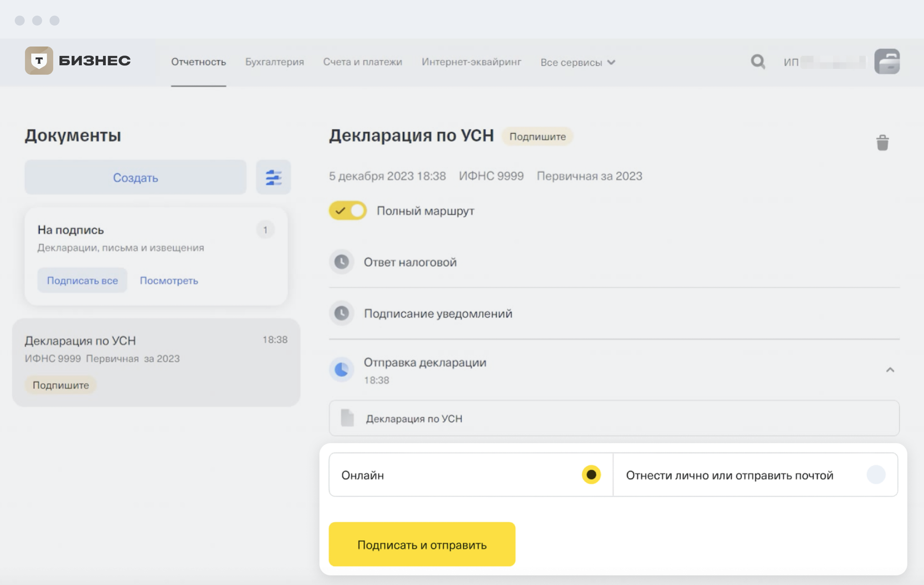Open the Декларация по УСН file attachment
This screenshot has width=924, height=585.
point(414,418)
